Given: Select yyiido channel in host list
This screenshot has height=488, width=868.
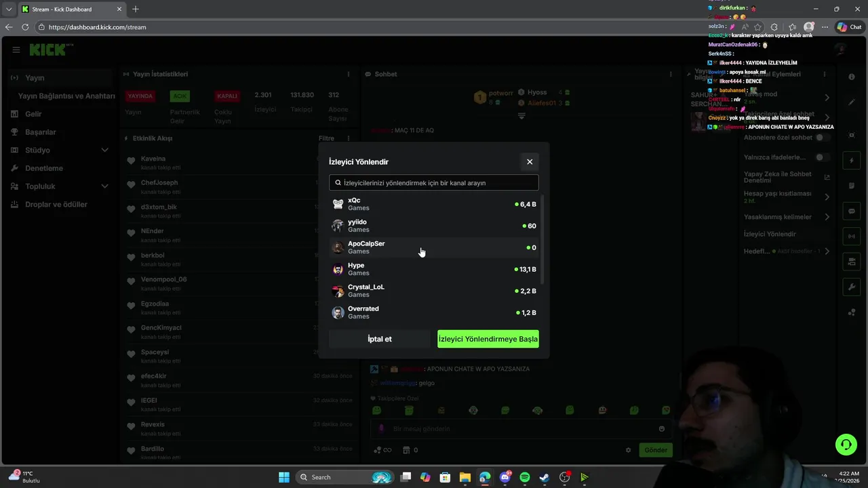Looking at the screenshot, I should click(434, 226).
